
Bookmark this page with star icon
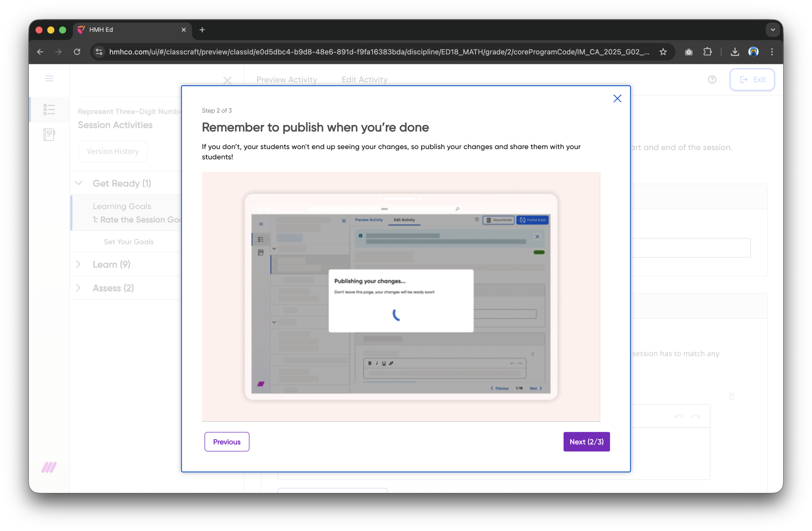pos(663,52)
